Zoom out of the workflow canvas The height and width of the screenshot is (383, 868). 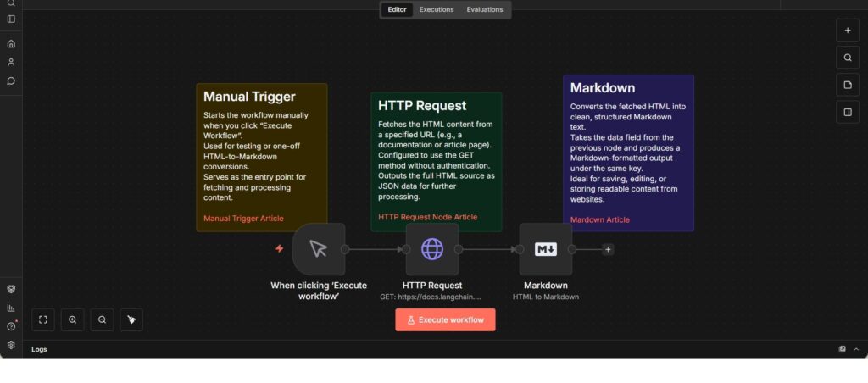coord(102,319)
